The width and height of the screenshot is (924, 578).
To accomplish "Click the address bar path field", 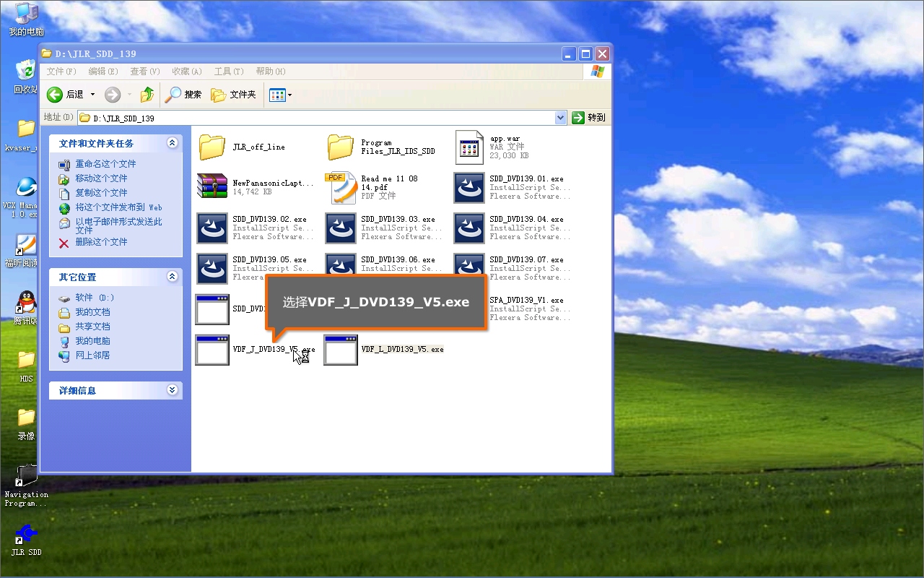I will point(316,118).
